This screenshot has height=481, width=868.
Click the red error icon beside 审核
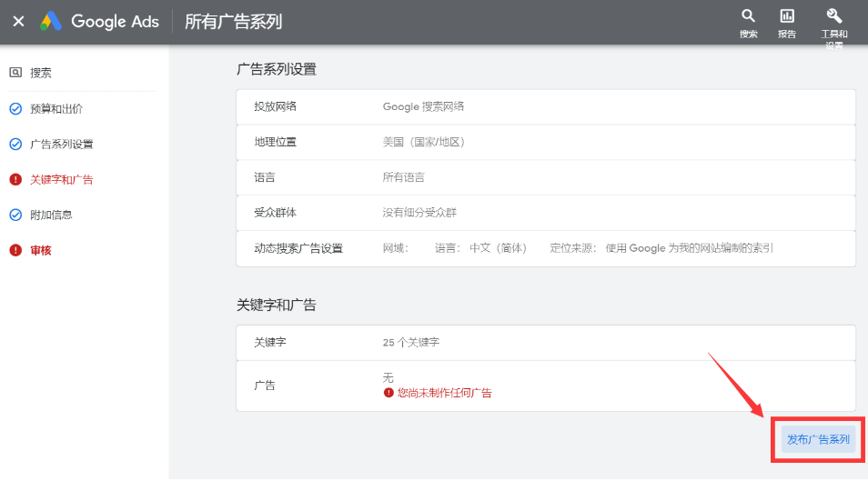(x=15, y=250)
